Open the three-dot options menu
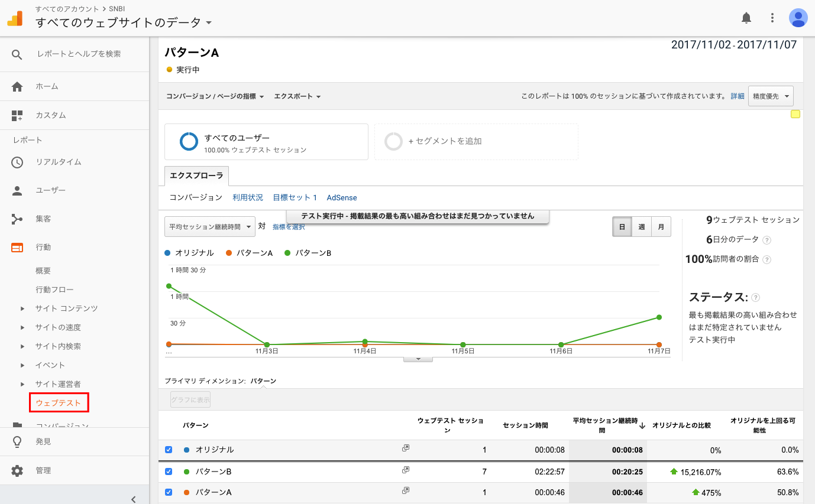Viewport: 815px width, 504px height. click(772, 18)
